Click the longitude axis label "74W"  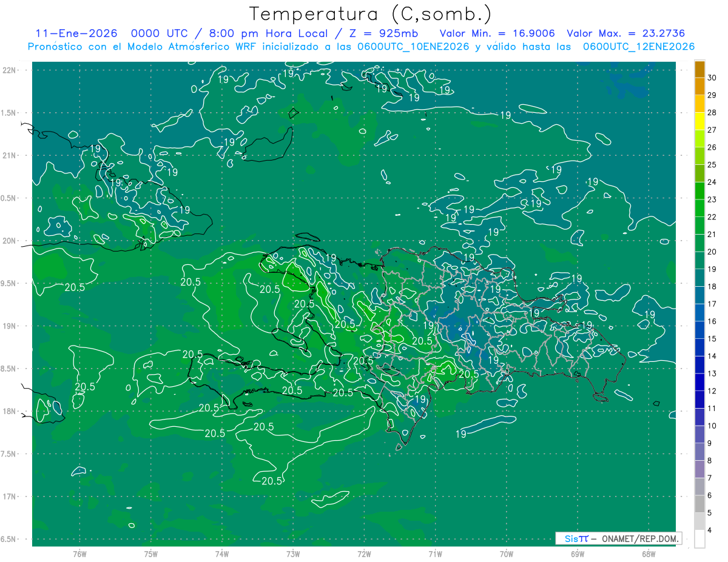[221, 554]
